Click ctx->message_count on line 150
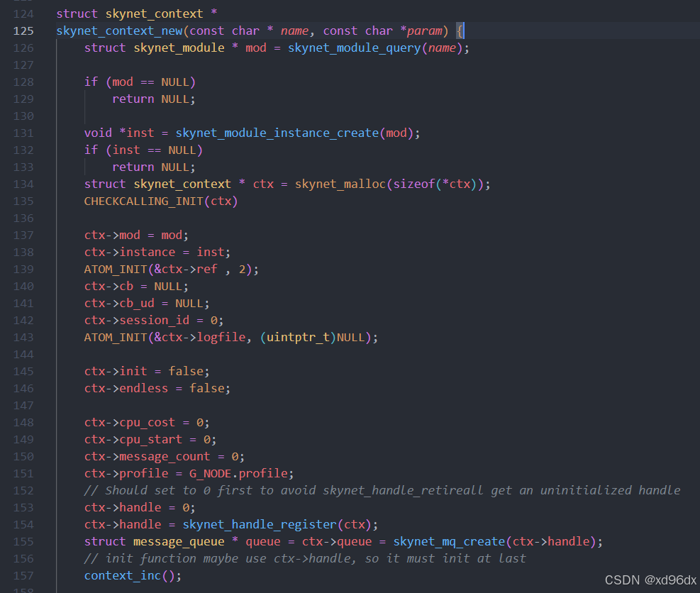The image size is (700, 593). (147, 456)
